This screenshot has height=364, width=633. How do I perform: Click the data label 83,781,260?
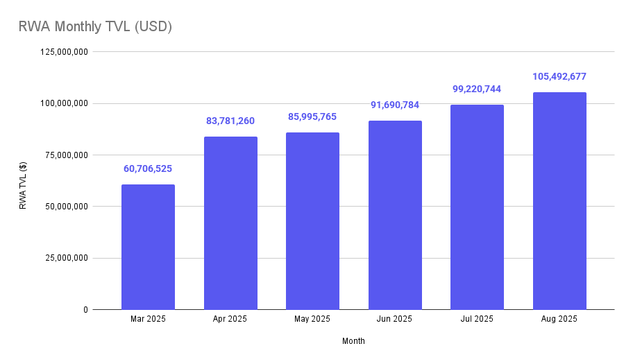coord(230,121)
